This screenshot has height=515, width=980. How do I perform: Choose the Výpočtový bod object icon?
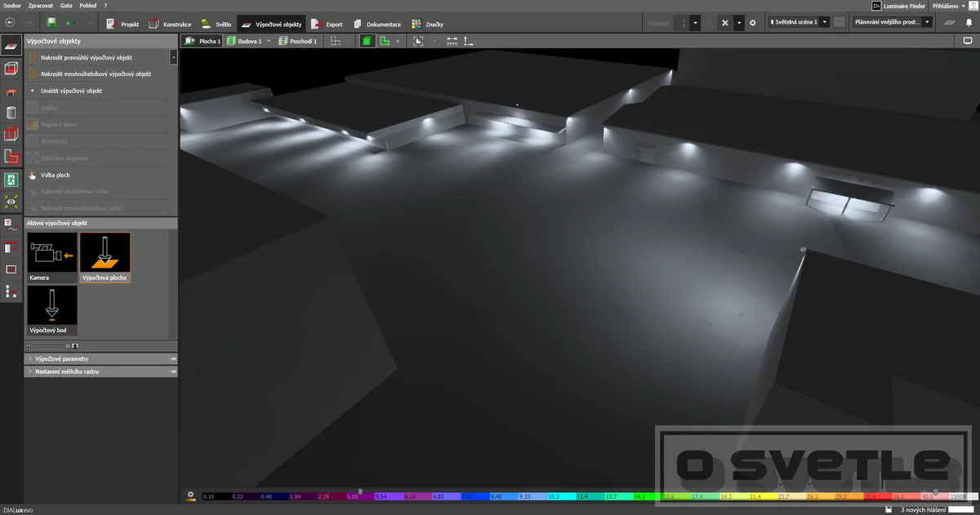(x=52, y=310)
